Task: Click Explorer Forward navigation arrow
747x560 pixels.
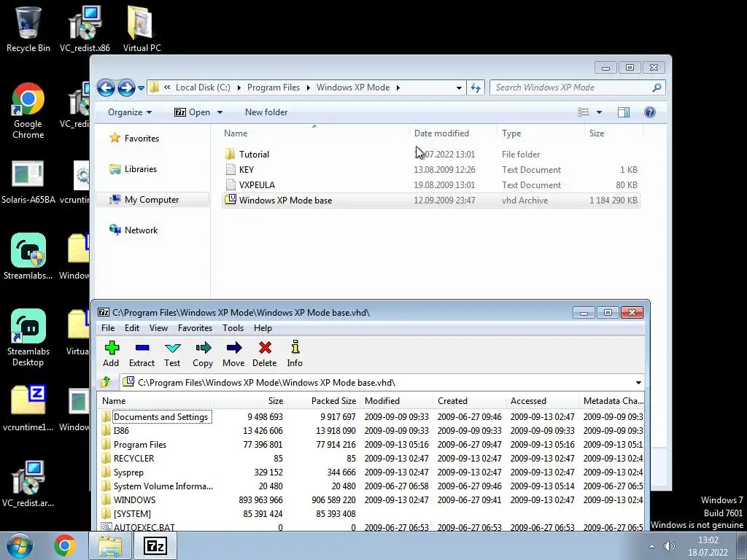Action: [x=125, y=87]
